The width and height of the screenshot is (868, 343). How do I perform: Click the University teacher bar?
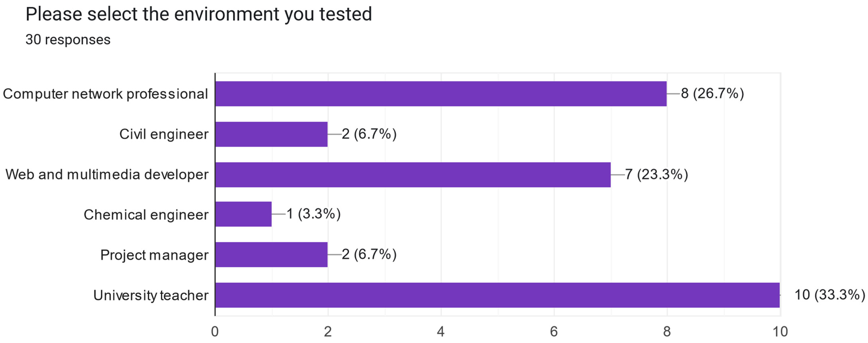point(497,295)
